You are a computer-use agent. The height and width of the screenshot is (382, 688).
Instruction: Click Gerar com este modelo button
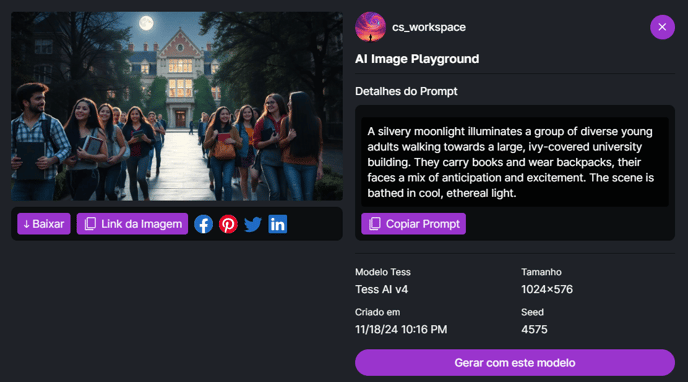pos(515,363)
